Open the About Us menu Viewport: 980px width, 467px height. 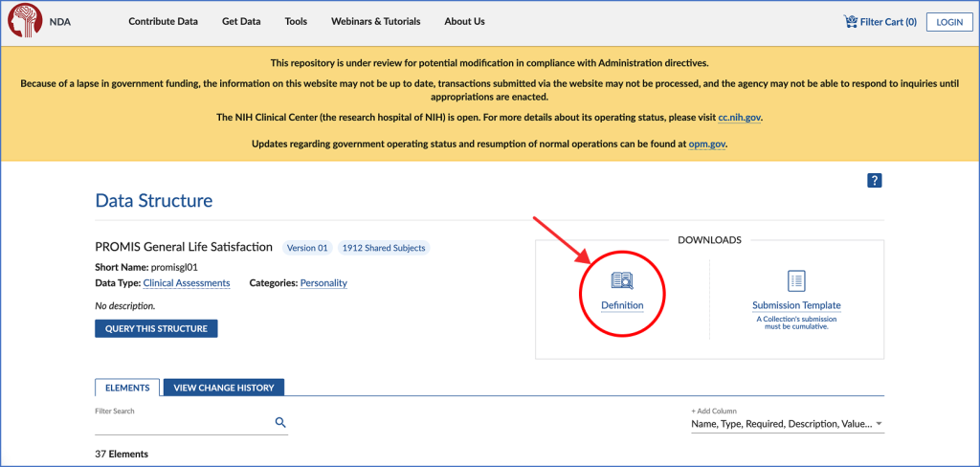[x=464, y=21]
